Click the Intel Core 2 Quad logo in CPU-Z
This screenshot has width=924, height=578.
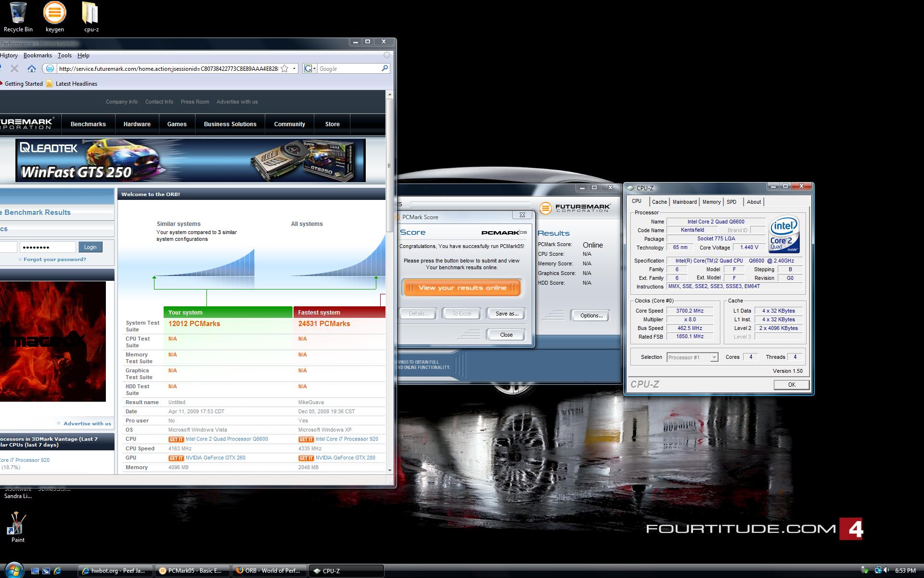coord(784,234)
